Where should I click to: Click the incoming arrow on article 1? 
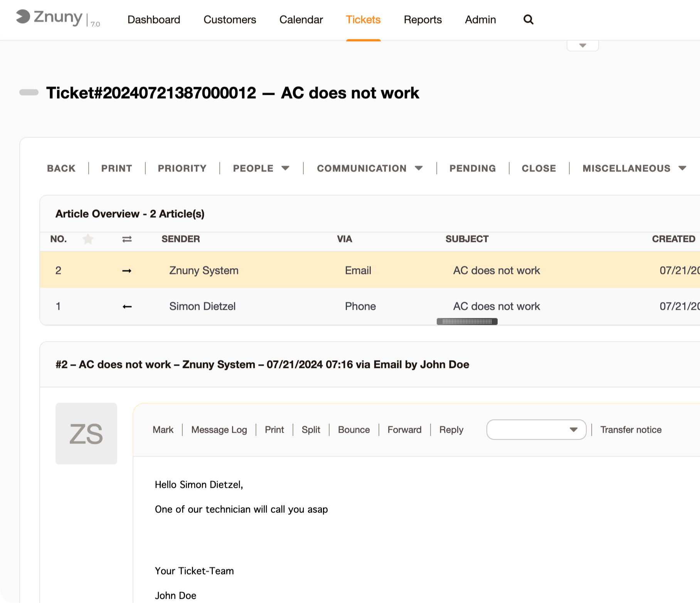coord(127,307)
